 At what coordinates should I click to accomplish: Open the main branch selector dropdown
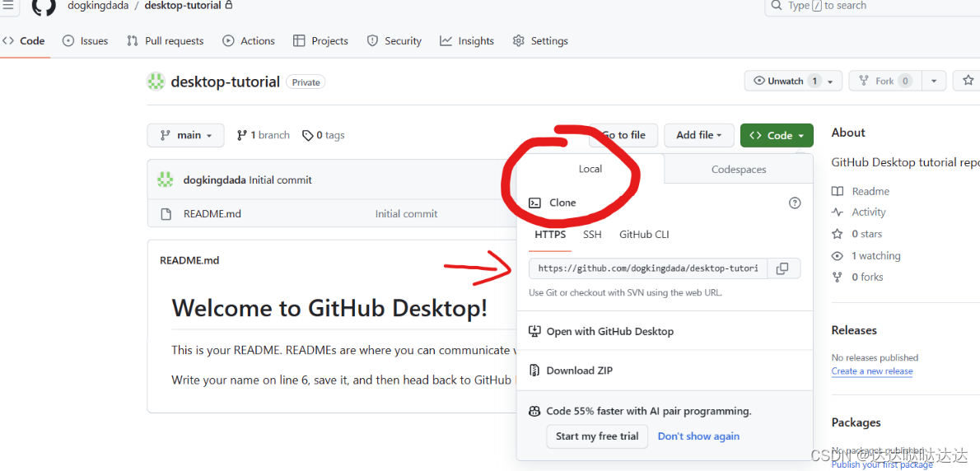pos(185,135)
